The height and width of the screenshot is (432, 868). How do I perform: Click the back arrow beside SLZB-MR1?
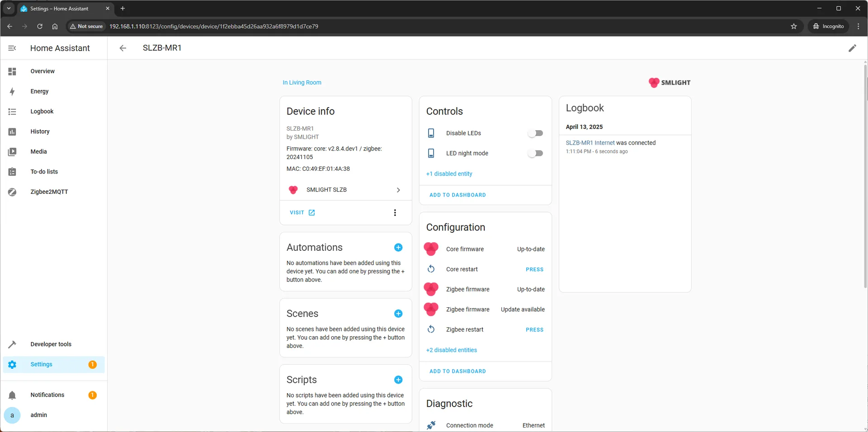123,48
